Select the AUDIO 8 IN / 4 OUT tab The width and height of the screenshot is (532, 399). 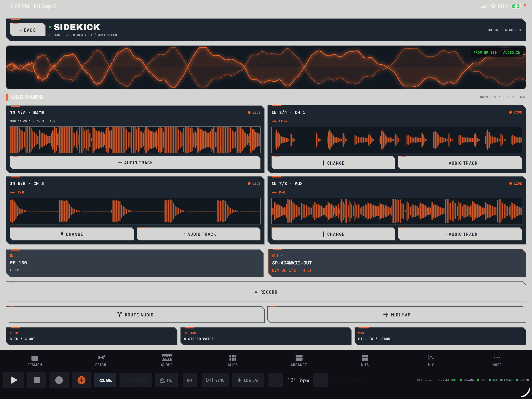pos(92,336)
